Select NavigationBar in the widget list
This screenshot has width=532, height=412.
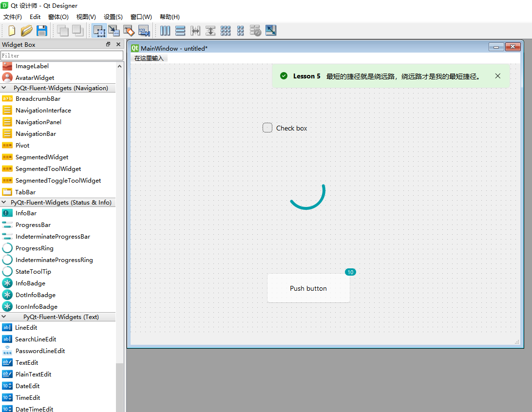[36, 133]
